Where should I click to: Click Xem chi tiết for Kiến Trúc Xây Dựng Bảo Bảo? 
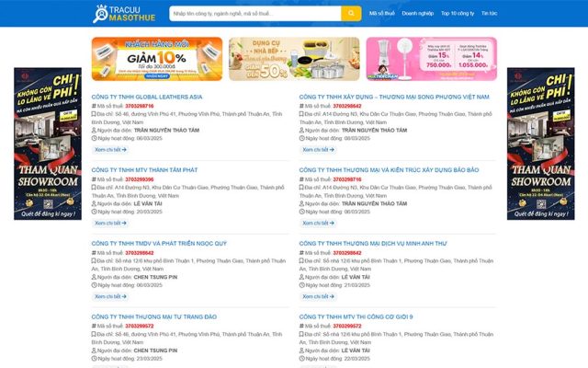coord(318,223)
